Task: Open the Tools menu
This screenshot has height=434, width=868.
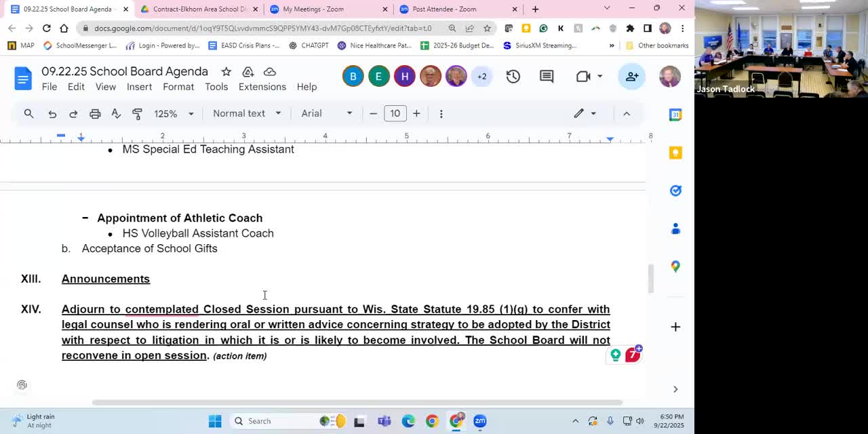Action: click(x=216, y=87)
